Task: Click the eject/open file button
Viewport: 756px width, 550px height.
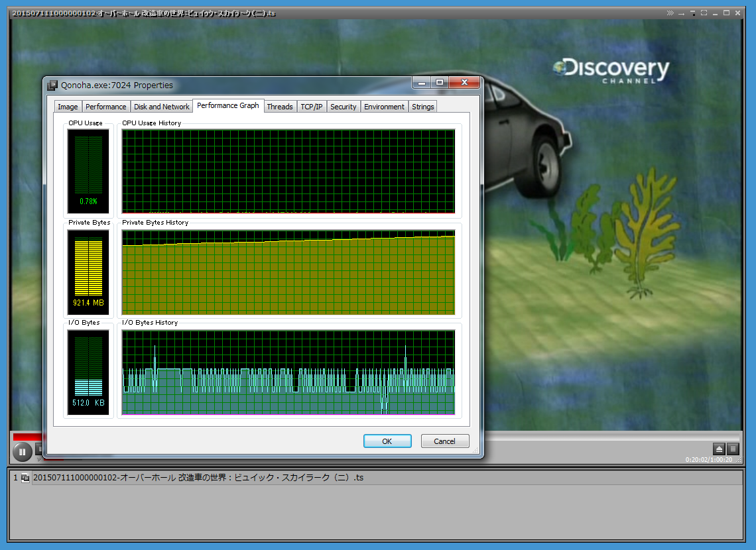Action: 719,449
